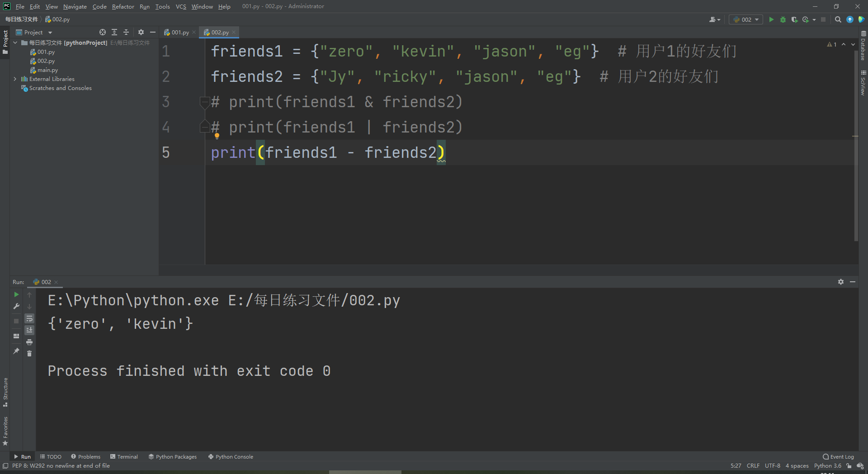Go to previous highlighted error arrow

[844, 44]
